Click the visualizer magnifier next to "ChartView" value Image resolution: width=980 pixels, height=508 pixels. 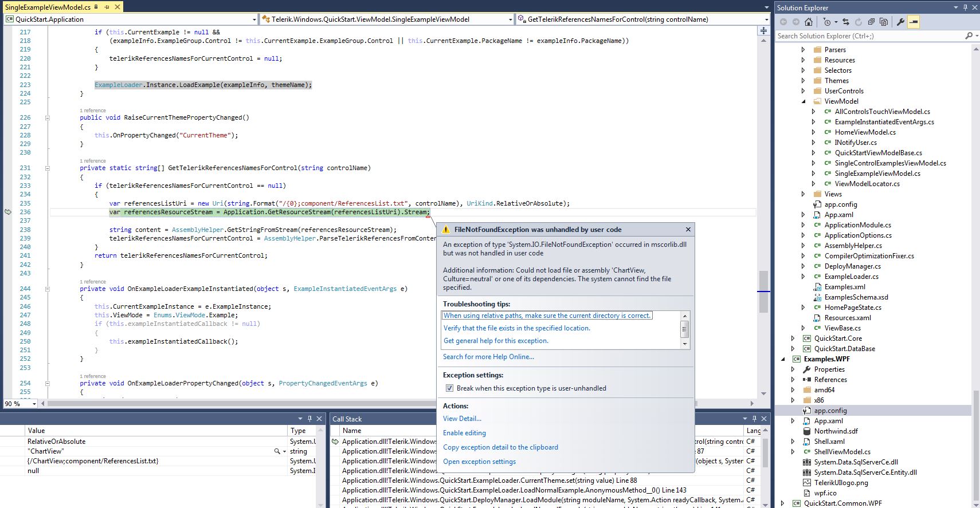(x=277, y=451)
